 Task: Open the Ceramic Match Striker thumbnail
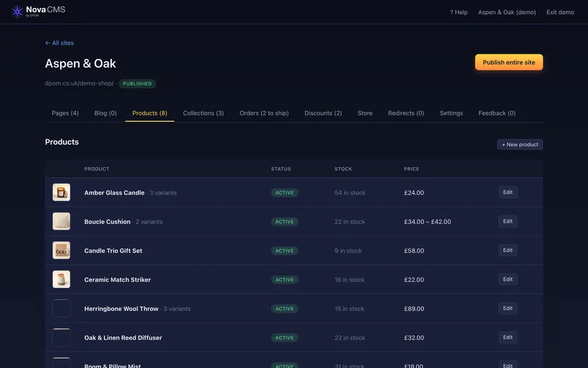pyautogui.click(x=62, y=279)
